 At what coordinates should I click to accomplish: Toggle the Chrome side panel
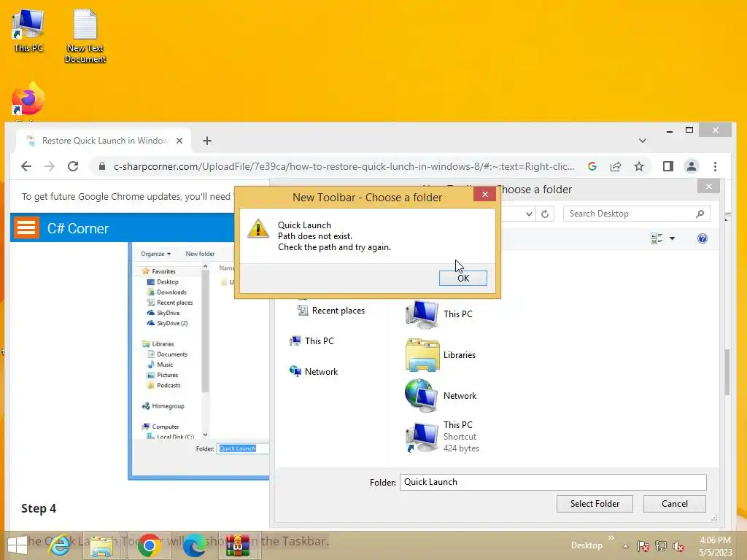pos(668,166)
